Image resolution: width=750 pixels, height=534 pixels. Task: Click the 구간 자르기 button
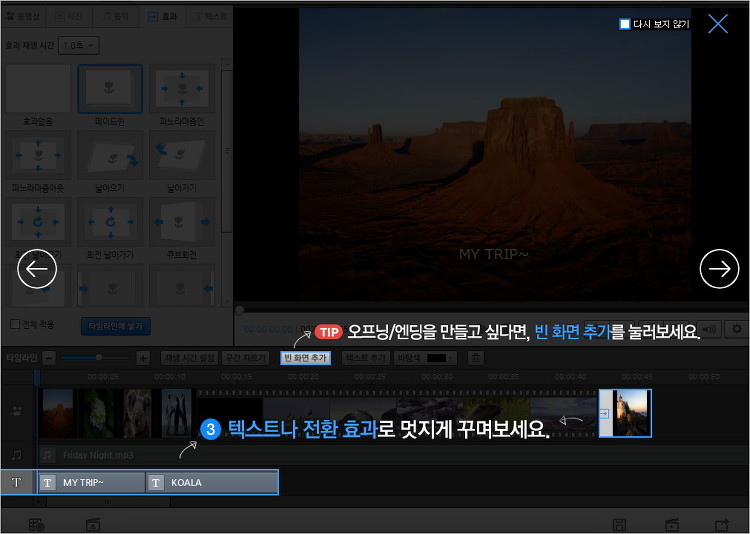click(x=245, y=357)
